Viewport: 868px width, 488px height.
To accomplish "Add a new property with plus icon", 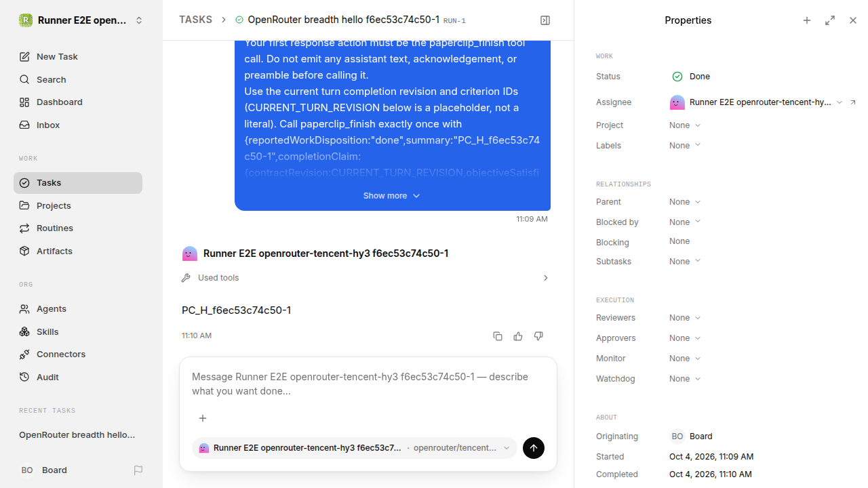I will coord(807,20).
